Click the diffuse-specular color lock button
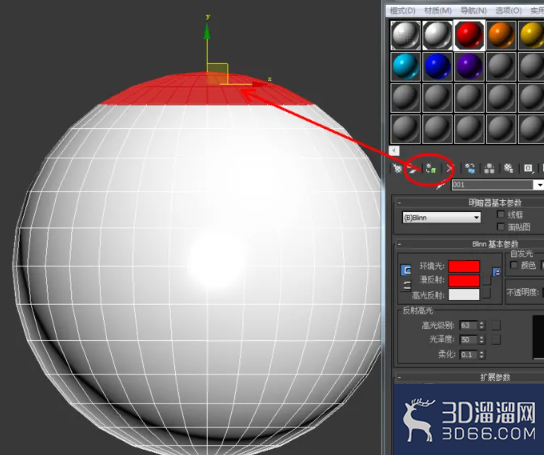The width and height of the screenshot is (544, 455). 406,286
